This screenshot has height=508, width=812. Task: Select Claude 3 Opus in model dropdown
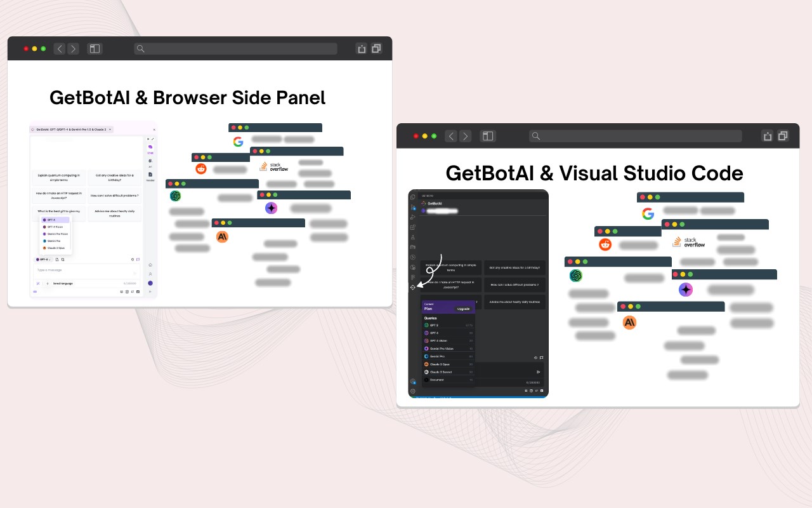point(55,248)
